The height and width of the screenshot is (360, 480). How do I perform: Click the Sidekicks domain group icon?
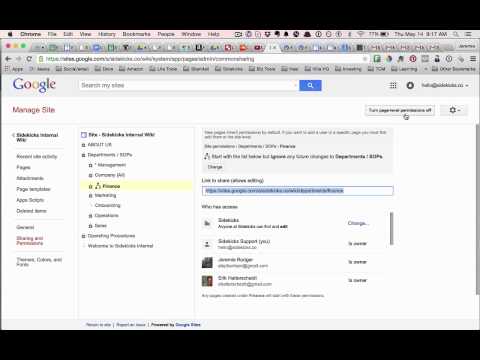pyautogui.click(x=207, y=223)
